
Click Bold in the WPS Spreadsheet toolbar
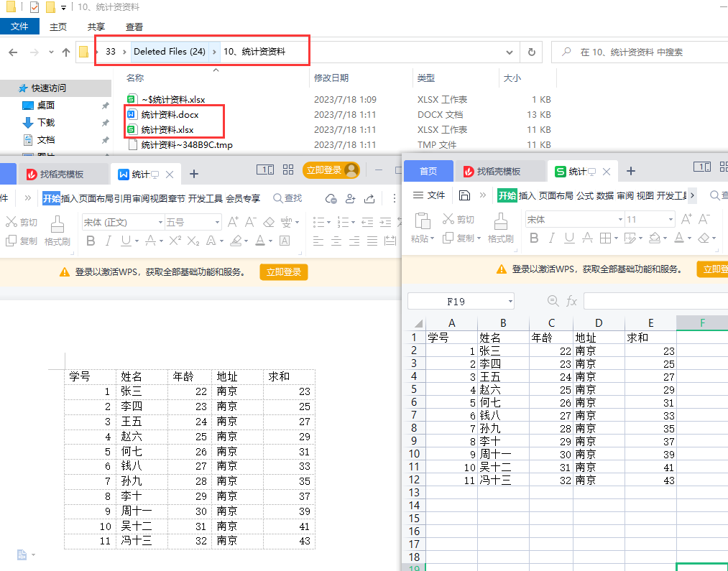pos(535,238)
